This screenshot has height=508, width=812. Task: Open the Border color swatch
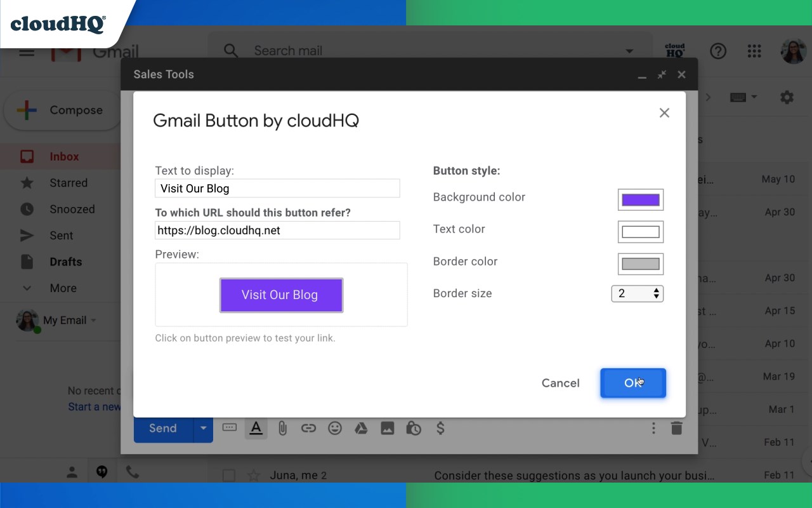641,264
